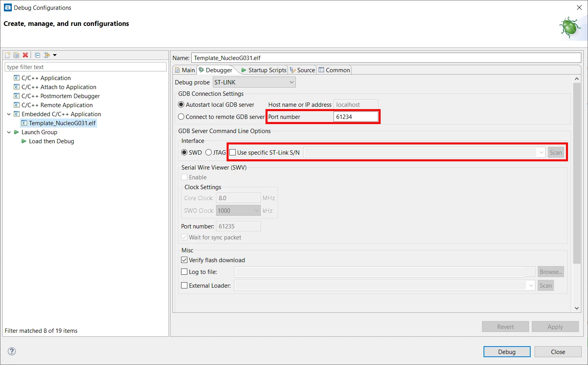Toggle Wait for sync packet checkbox
The width and height of the screenshot is (588, 365).
pos(184,237)
